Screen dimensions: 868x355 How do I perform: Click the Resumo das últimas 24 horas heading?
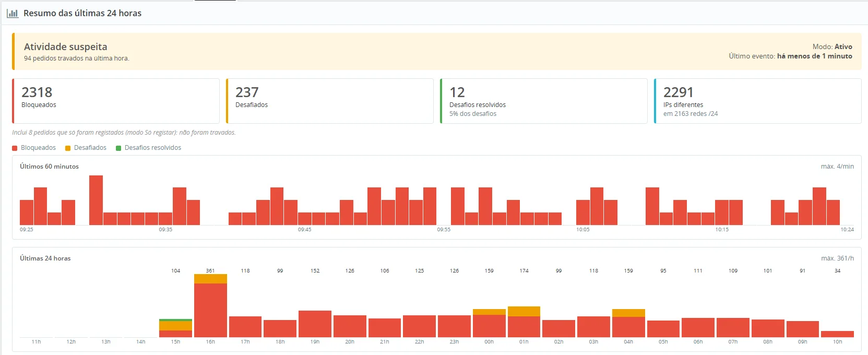tap(82, 13)
